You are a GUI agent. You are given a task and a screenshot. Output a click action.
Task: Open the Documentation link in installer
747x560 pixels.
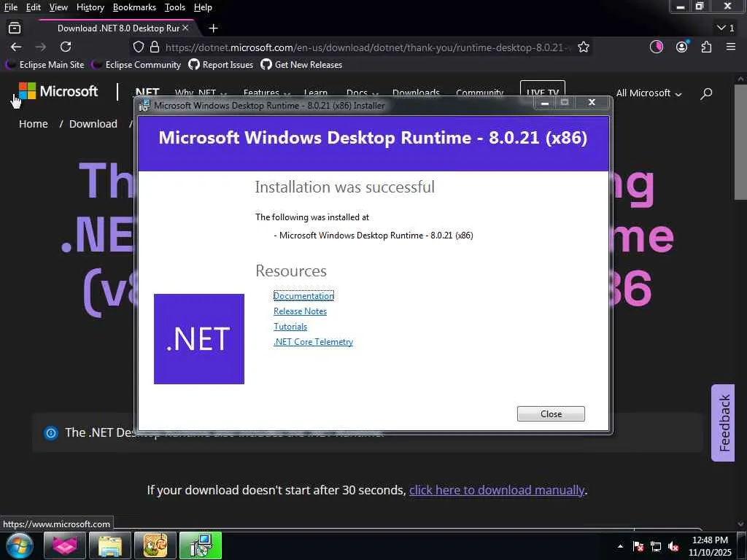[303, 296]
